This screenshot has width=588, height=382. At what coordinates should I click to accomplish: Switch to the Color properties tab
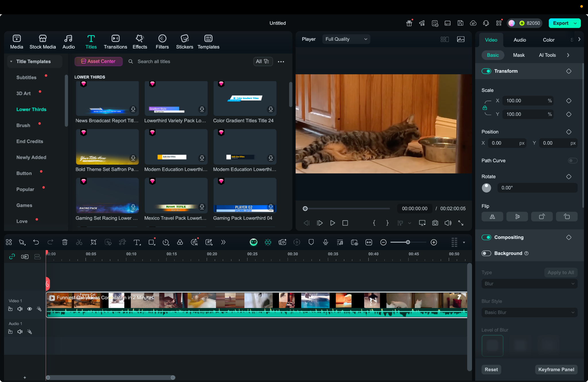pyautogui.click(x=548, y=40)
